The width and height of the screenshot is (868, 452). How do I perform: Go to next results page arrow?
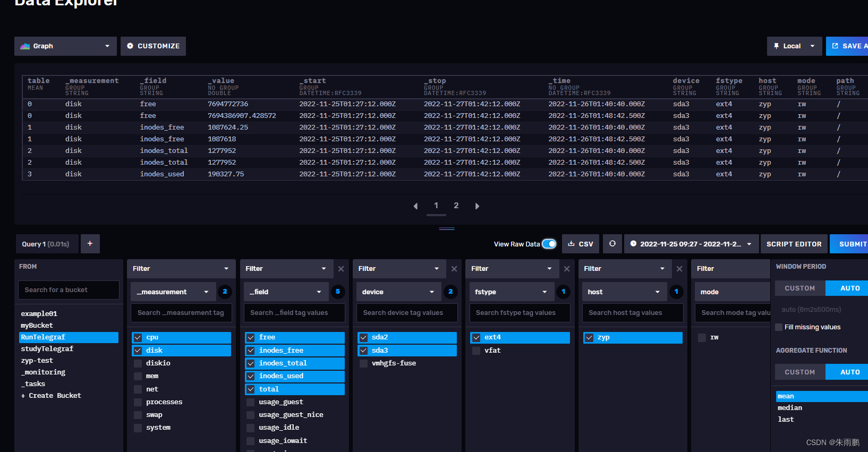coord(477,206)
